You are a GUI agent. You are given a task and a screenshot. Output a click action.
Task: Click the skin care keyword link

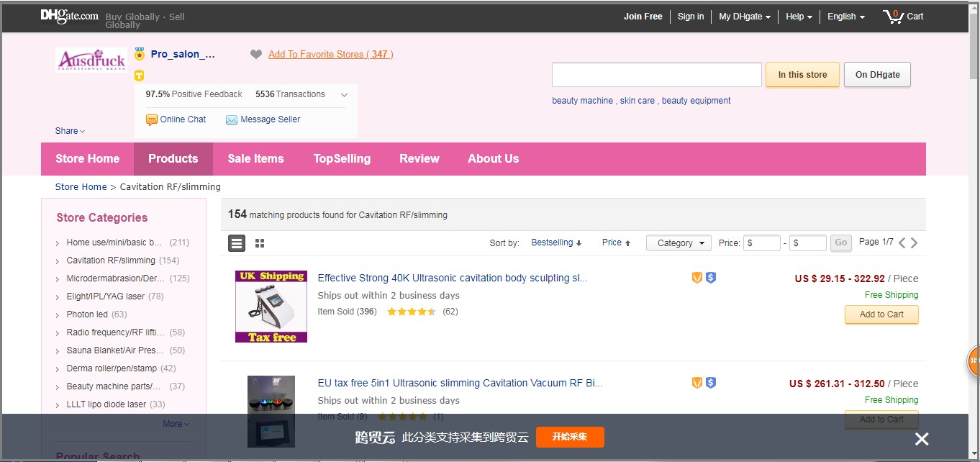point(638,101)
